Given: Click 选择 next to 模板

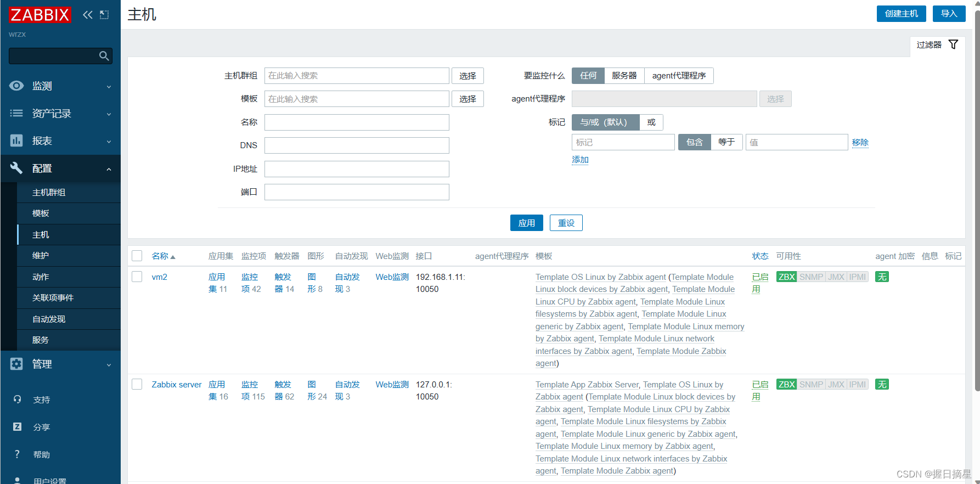Looking at the screenshot, I should coord(468,99).
